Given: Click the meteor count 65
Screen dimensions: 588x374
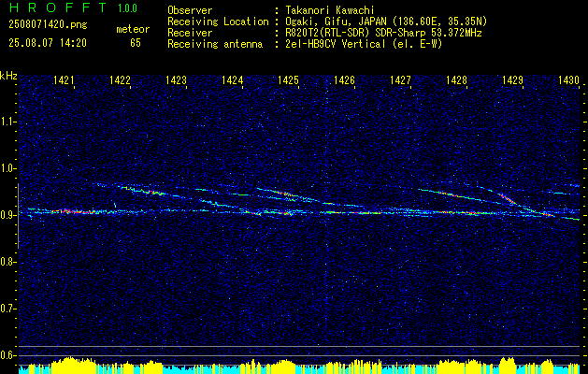Looking at the screenshot, I should tap(136, 43).
